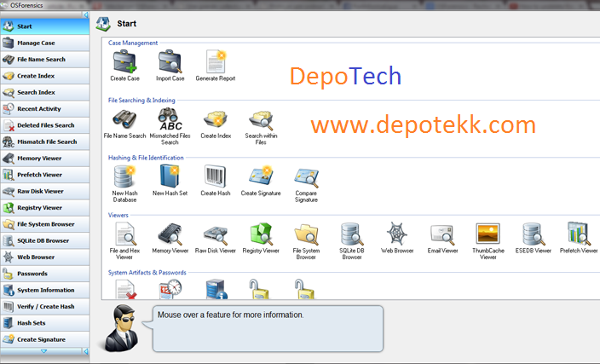Select Prefetch Viewer in sidebar
The height and width of the screenshot is (364, 600).
pyautogui.click(x=45, y=175)
